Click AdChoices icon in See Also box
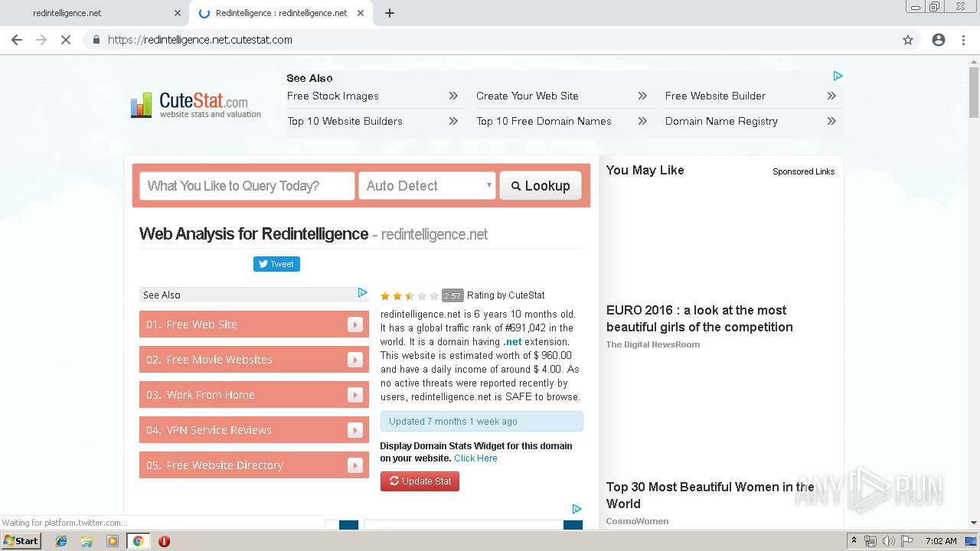Screen dimensions: 980x551 click(x=363, y=292)
